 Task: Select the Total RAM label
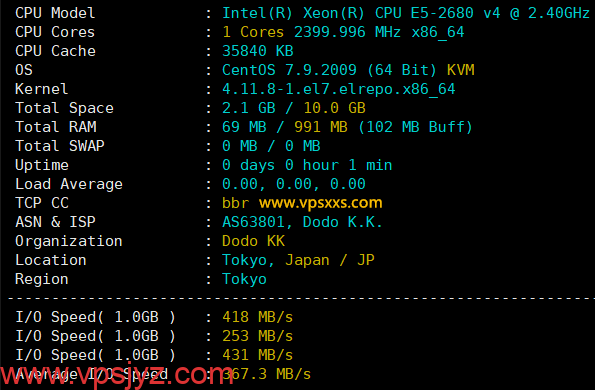tap(56, 127)
